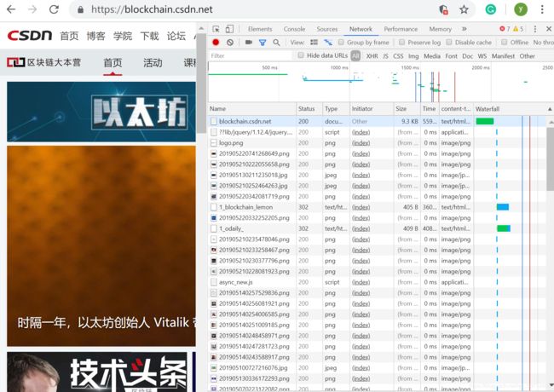This screenshot has width=554, height=392.
Task: Enable Group by frame checkbox
Action: (x=341, y=43)
